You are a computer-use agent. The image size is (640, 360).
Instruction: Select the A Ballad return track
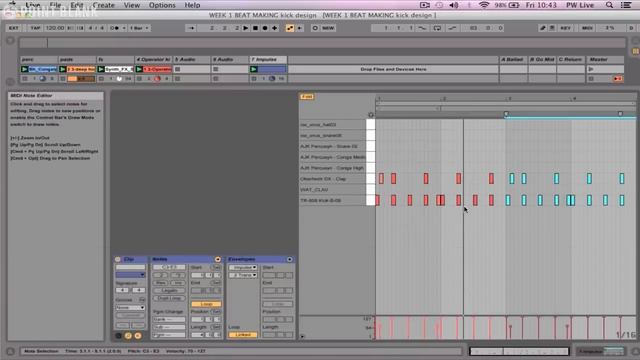[x=513, y=60]
